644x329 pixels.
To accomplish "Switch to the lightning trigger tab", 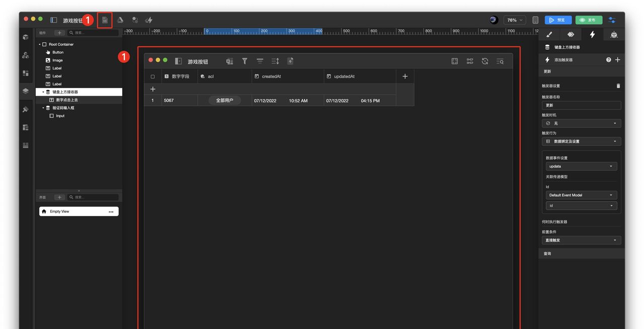I will tap(592, 34).
